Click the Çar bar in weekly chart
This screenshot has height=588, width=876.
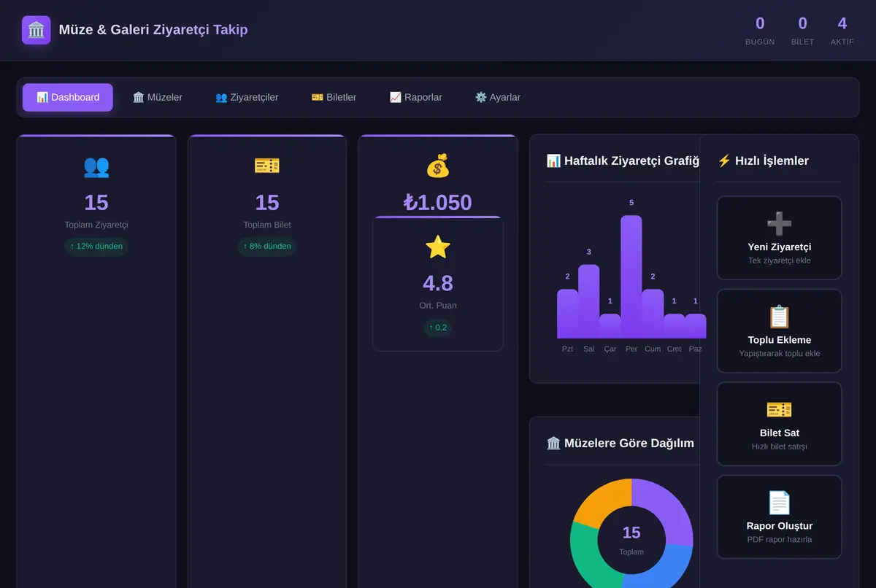610,326
